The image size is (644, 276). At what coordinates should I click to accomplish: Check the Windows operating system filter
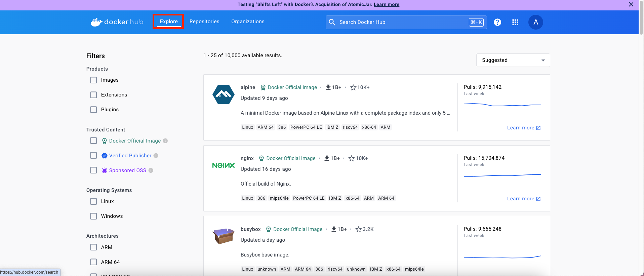coord(93,216)
